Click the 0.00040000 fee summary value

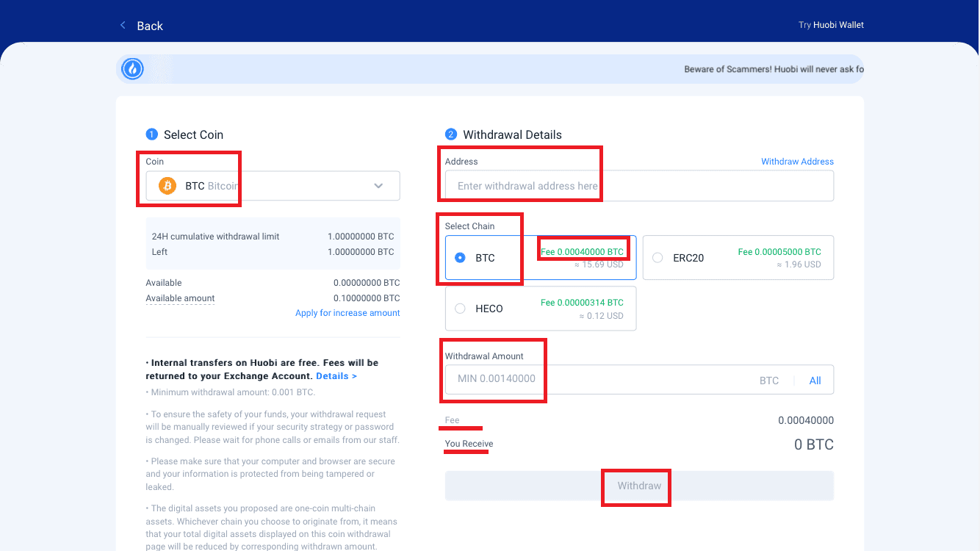tap(806, 421)
